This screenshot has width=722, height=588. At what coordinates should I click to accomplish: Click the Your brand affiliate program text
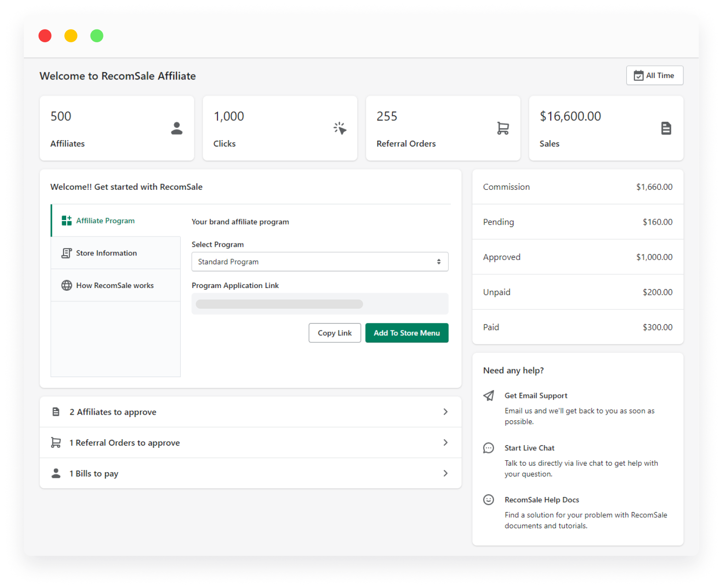(x=240, y=222)
